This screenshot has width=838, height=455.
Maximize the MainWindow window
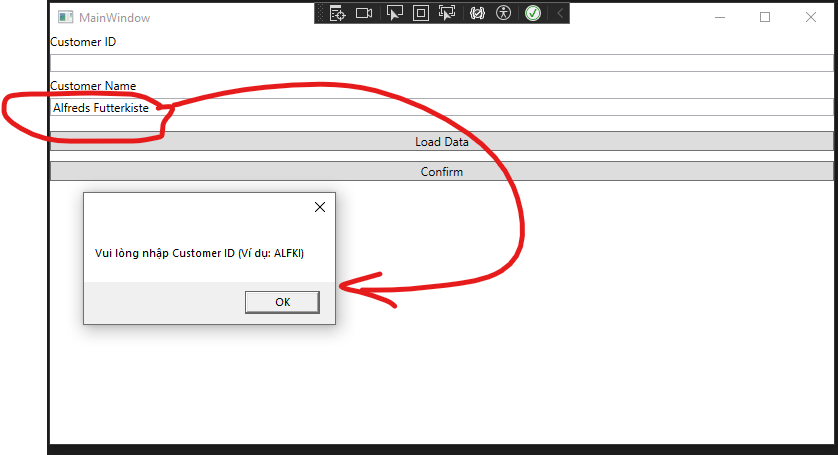(765, 17)
